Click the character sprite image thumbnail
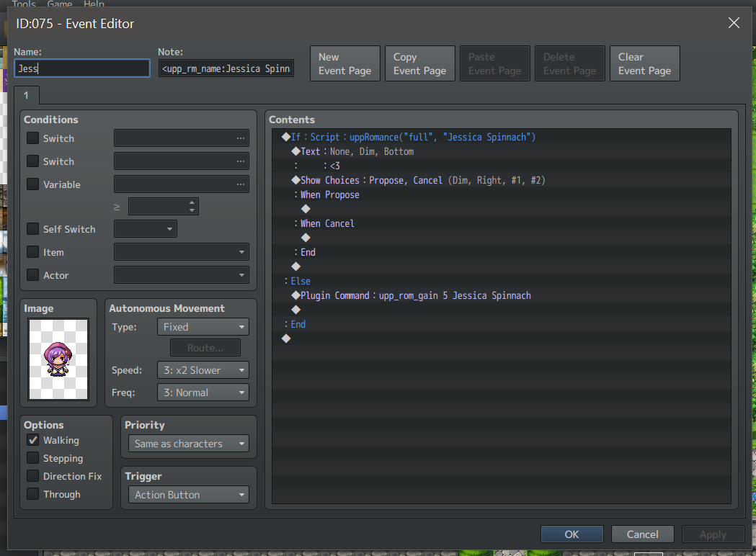This screenshot has width=756, height=556. 58,359
